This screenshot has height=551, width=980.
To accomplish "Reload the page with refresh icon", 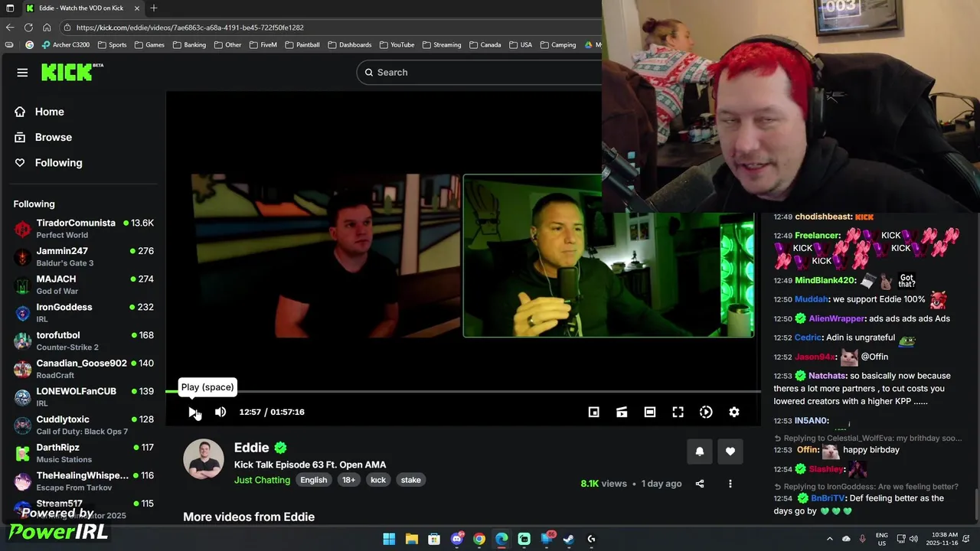I will 28,28.
